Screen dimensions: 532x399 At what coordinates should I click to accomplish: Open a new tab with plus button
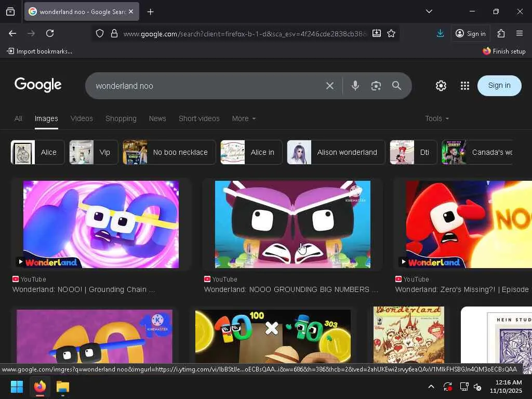click(150, 12)
